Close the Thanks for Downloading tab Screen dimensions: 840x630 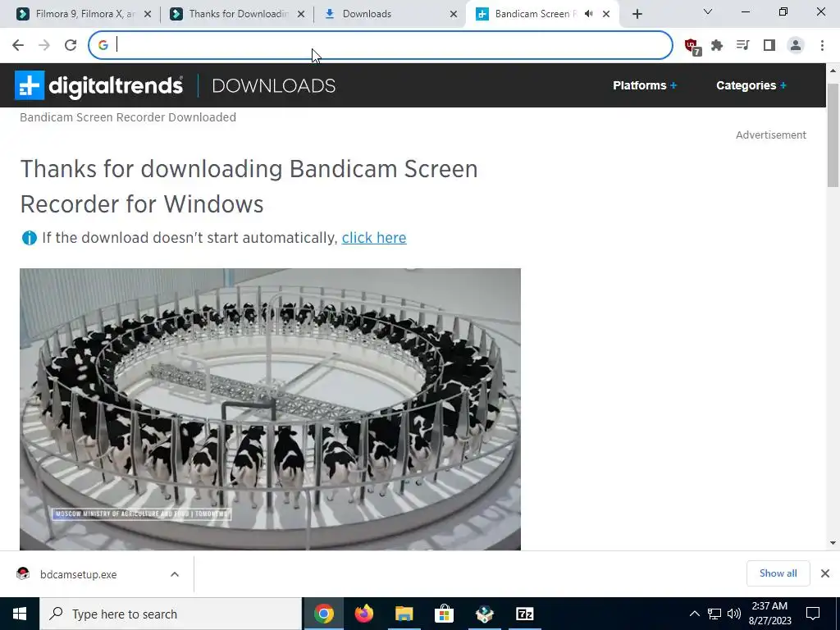(301, 14)
